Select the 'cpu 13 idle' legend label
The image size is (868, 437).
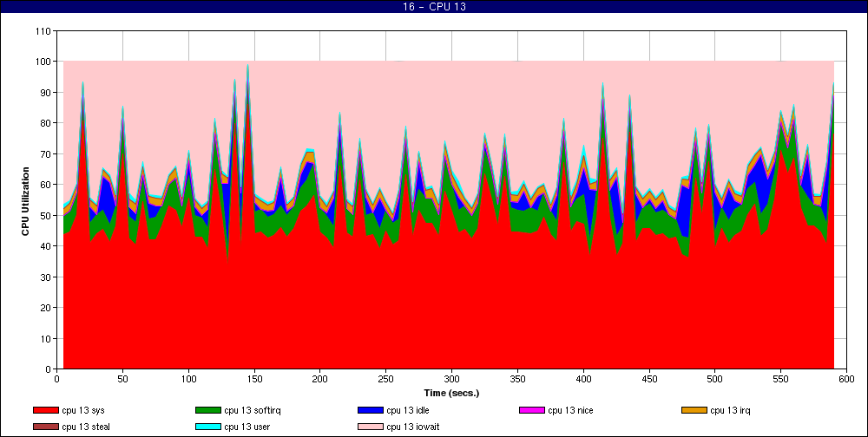click(407, 410)
